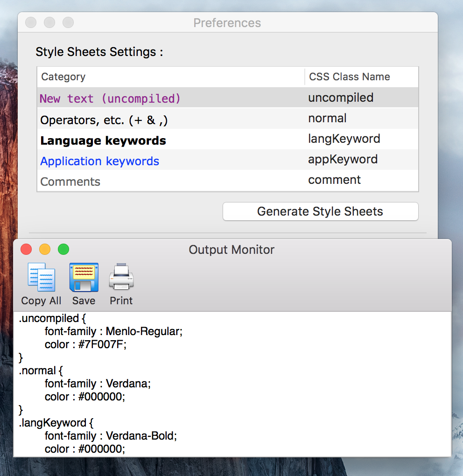Select the Operators, etc. category row
463x476 pixels.
104,120
